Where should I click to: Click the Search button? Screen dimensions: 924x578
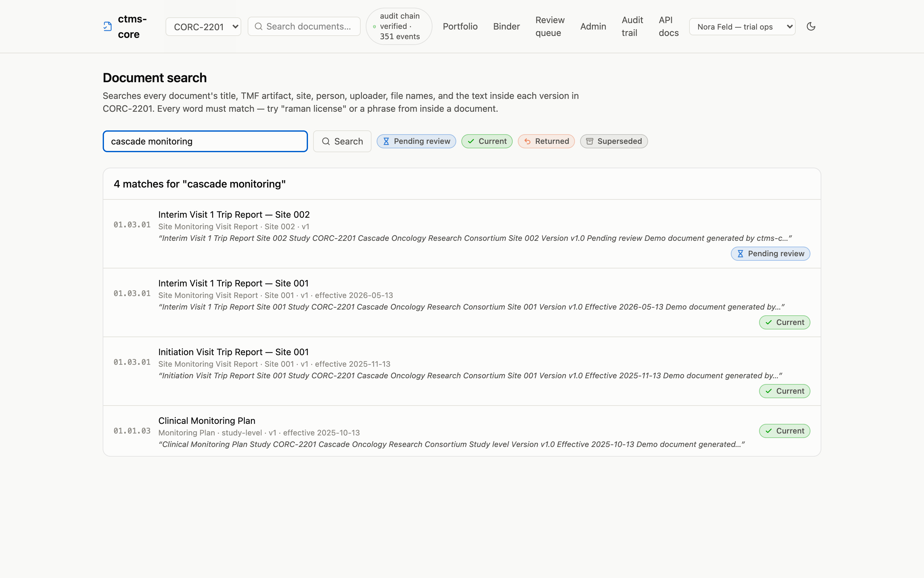342,141
